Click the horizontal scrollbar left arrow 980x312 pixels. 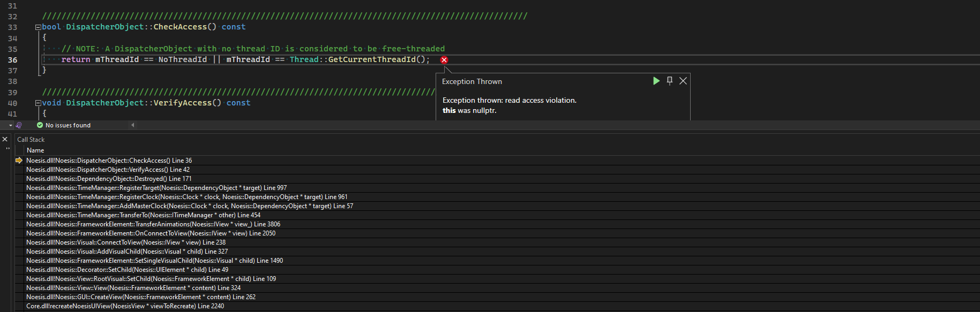133,125
